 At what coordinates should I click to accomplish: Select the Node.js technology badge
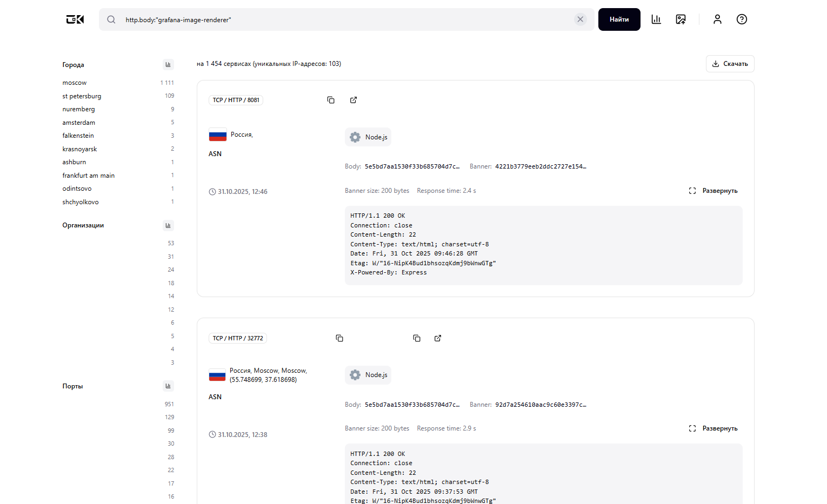[x=368, y=137]
